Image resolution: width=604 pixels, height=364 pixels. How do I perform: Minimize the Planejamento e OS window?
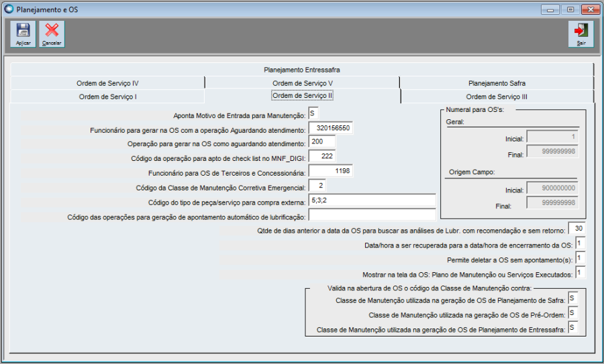(x=550, y=9)
